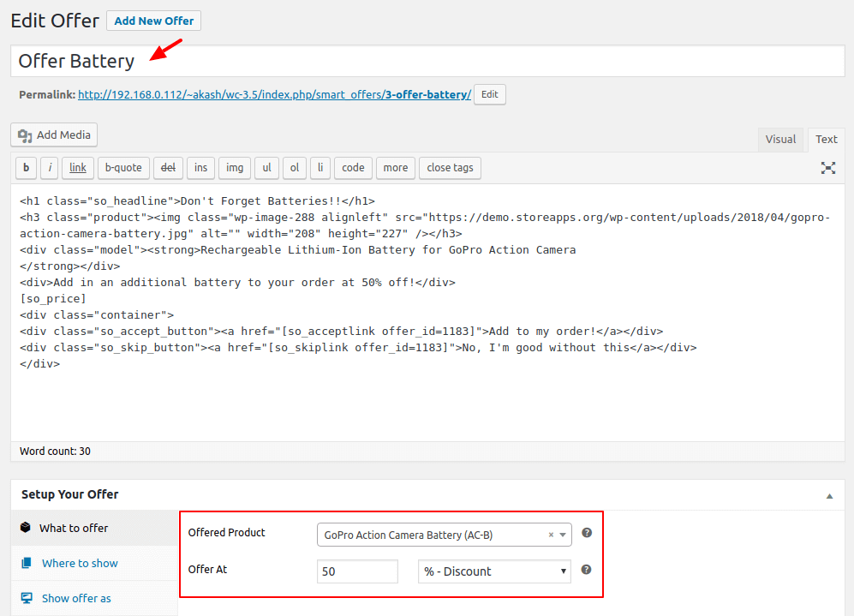Open the 3-offer-battery permalink URL
The width and height of the screenshot is (854, 616).
click(x=274, y=94)
